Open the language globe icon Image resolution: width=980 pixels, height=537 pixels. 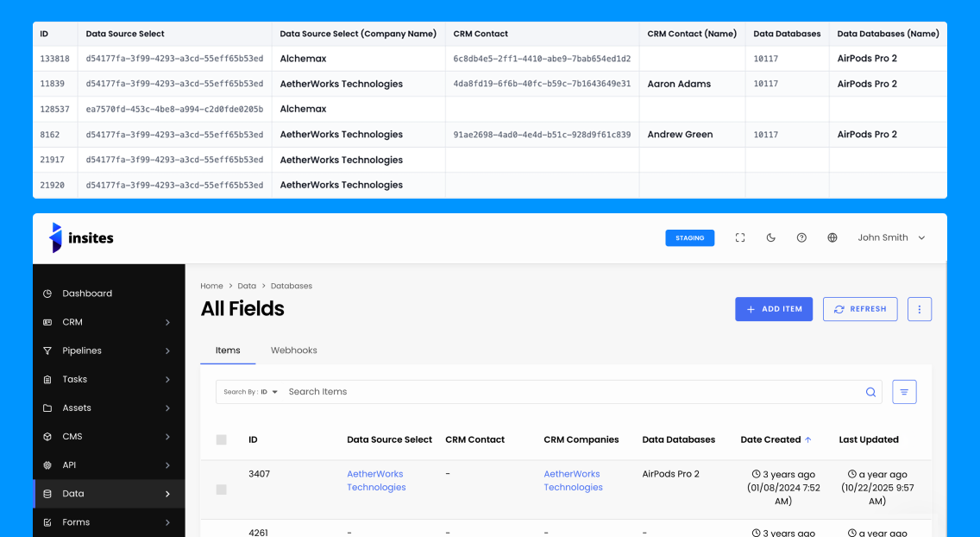tap(832, 237)
